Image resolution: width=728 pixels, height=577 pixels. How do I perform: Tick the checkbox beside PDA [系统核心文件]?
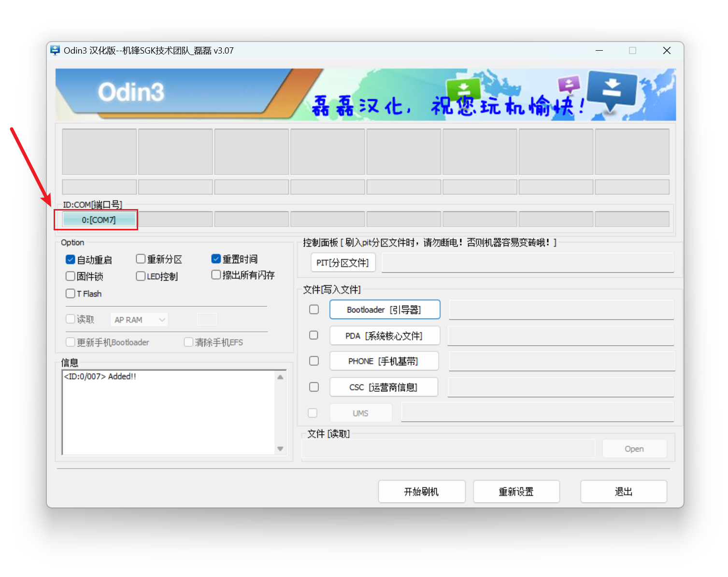pyautogui.click(x=314, y=335)
